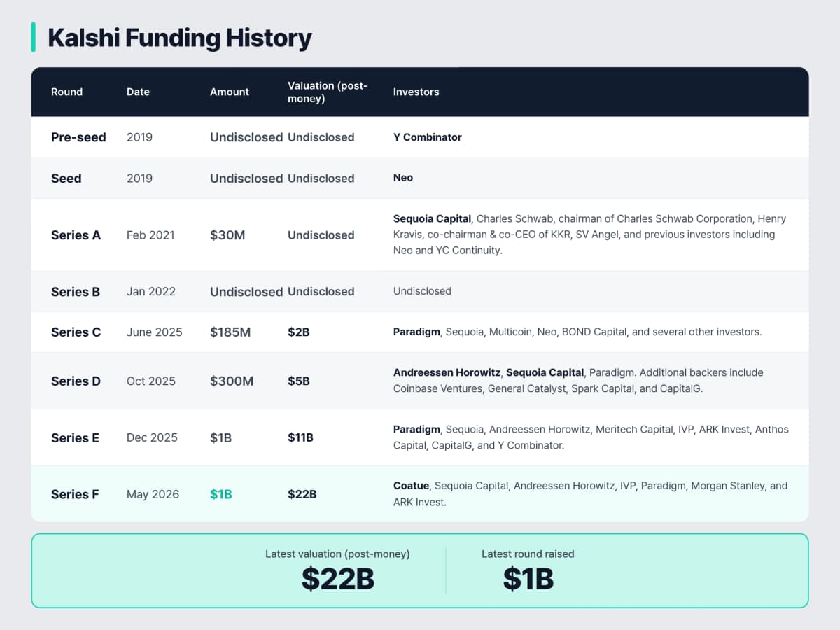840x630 pixels.
Task: Click the Dec 2025 date cell
Action: pyautogui.click(x=152, y=438)
